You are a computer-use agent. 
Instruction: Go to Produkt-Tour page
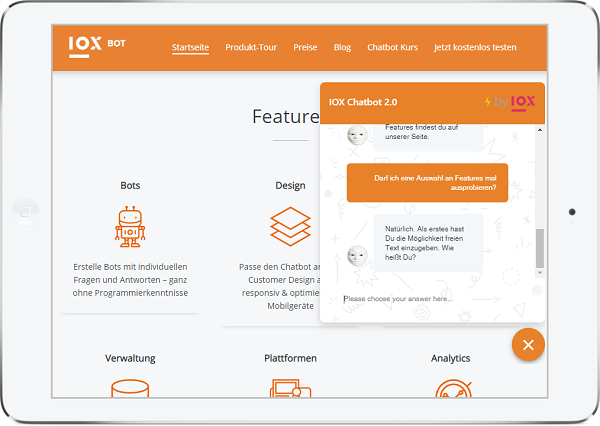251,47
